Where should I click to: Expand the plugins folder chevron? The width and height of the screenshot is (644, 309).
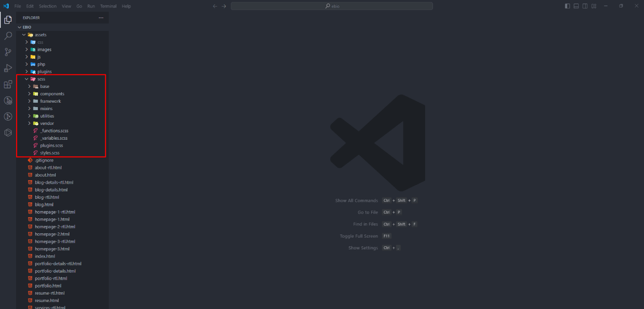tap(27, 72)
